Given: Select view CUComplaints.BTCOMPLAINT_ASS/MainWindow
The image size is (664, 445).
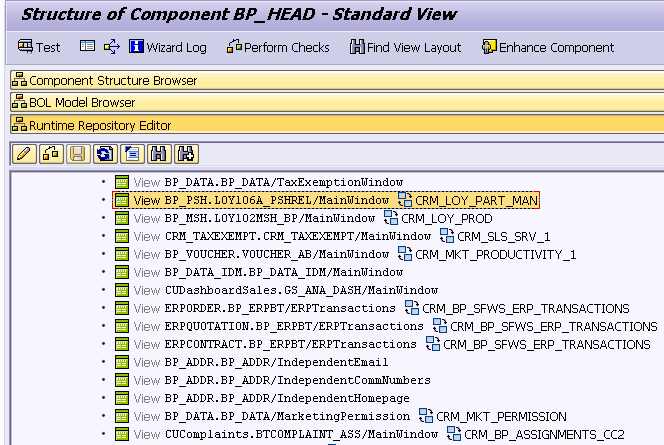Looking at the screenshot, I should [301, 434].
